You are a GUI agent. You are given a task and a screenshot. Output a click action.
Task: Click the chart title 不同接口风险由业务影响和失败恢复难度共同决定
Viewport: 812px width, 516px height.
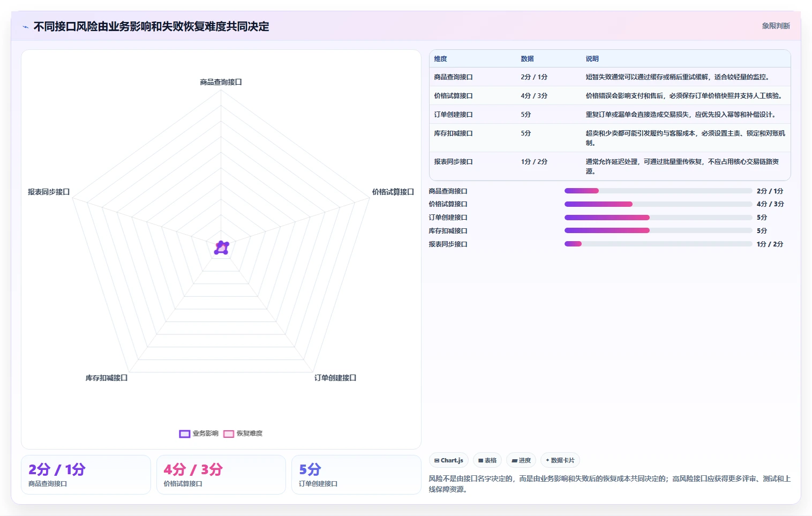[x=151, y=26]
